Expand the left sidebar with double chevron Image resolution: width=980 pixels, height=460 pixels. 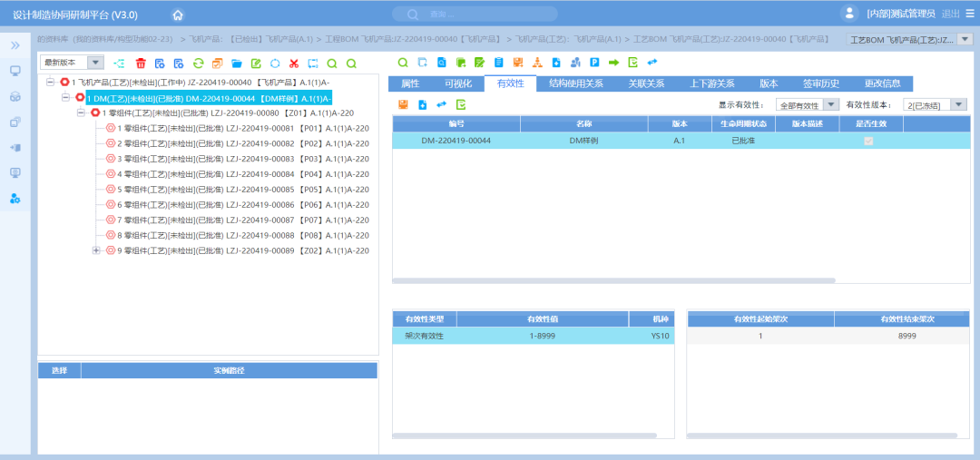pyautogui.click(x=15, y=44)
